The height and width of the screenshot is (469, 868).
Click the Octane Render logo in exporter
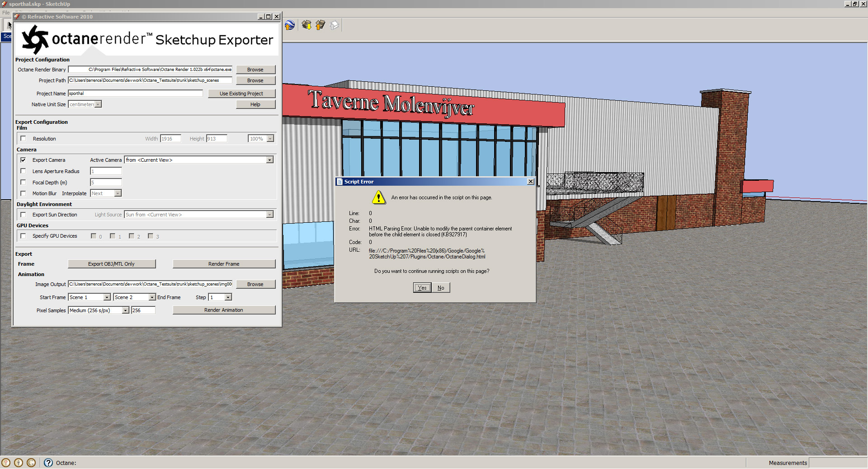(x=35, y=39)
